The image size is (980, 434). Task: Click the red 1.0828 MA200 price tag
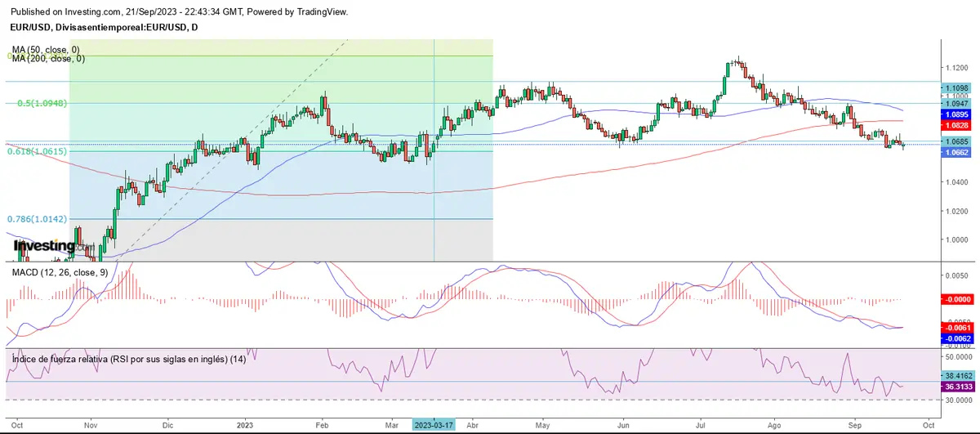pos(955,126)
